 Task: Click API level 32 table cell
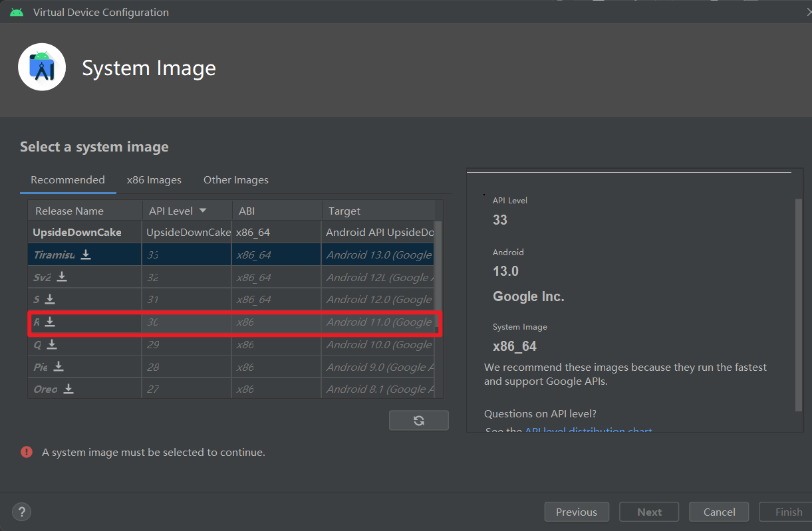[x=187, y=277]
